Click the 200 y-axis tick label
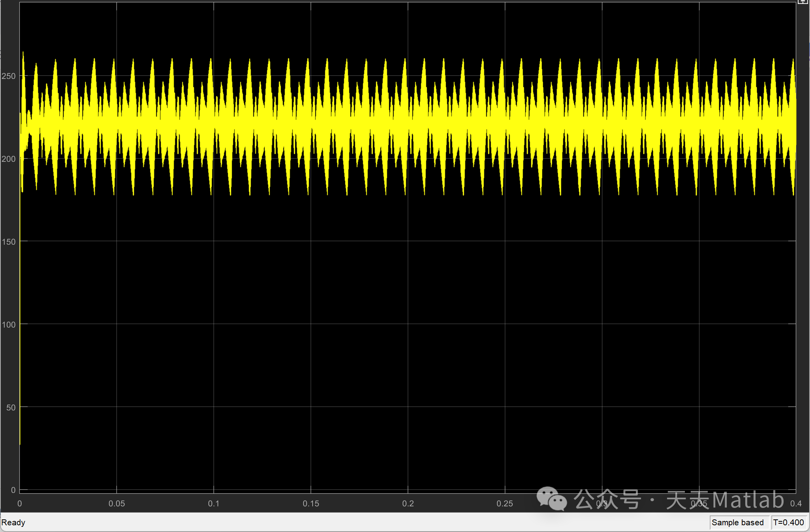 point(9,159)
